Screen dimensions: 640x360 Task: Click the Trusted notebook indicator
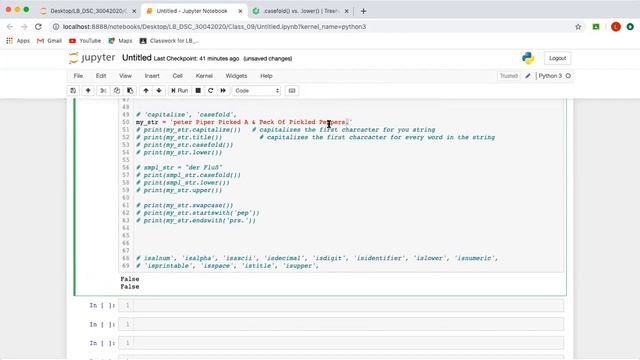tap(509, 76)
